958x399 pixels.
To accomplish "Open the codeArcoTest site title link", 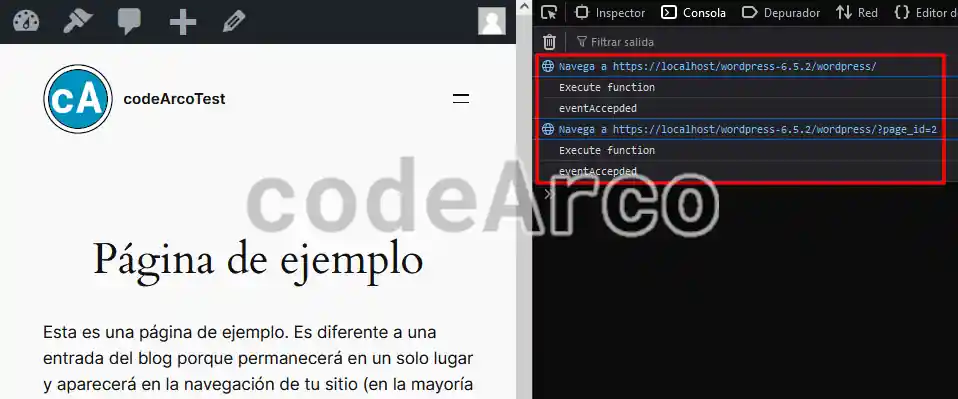I will coord(174,98).
